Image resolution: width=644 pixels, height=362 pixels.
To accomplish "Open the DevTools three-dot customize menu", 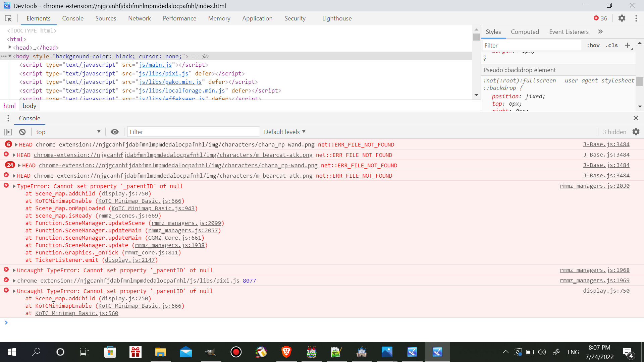I will point(636,18).
